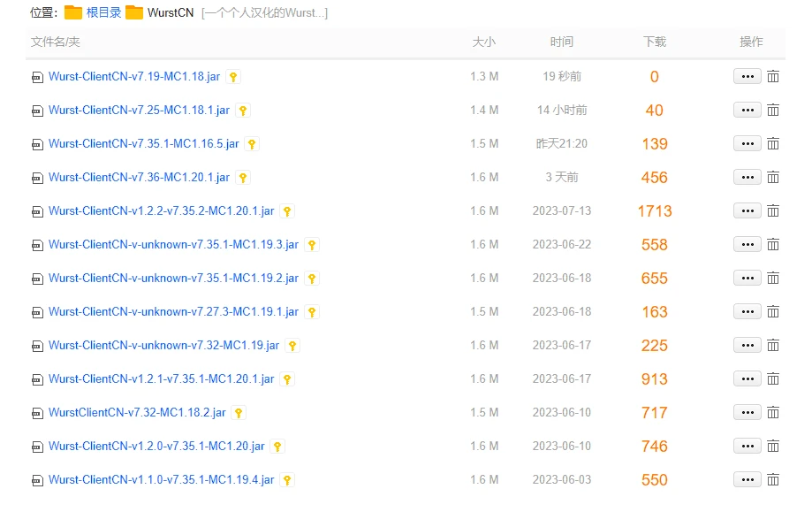This screenshot has height=512, width=812.
Task: Open more options for v-unknown-v7.27.3-MC1.19.1.jar
Action: 747,312
